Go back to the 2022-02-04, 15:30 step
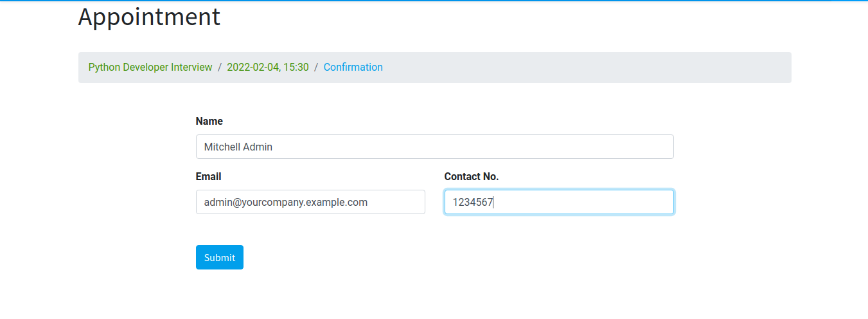The height and width of the screenshot is (319, 868). [268, 67]
